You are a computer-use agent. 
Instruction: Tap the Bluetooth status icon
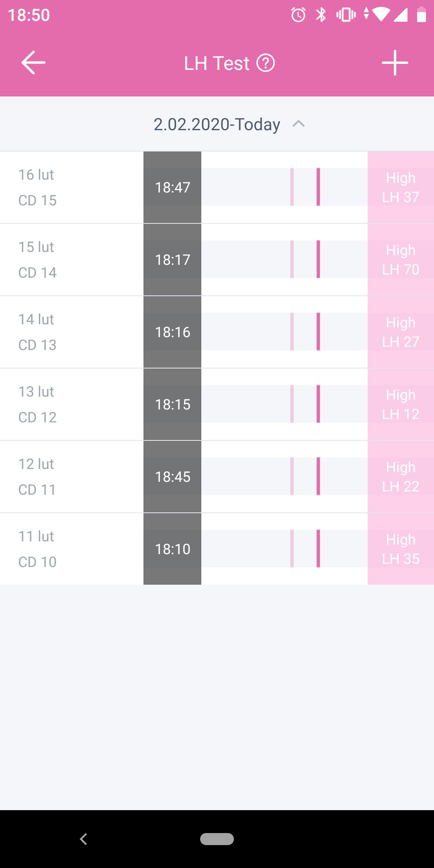click(x=321, y=15)
